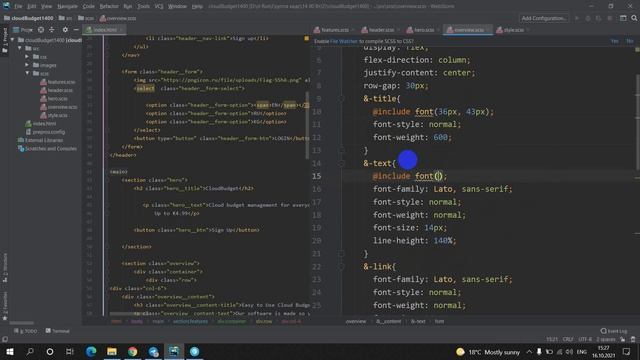Open the TODO tool window

tap(25, 331)
